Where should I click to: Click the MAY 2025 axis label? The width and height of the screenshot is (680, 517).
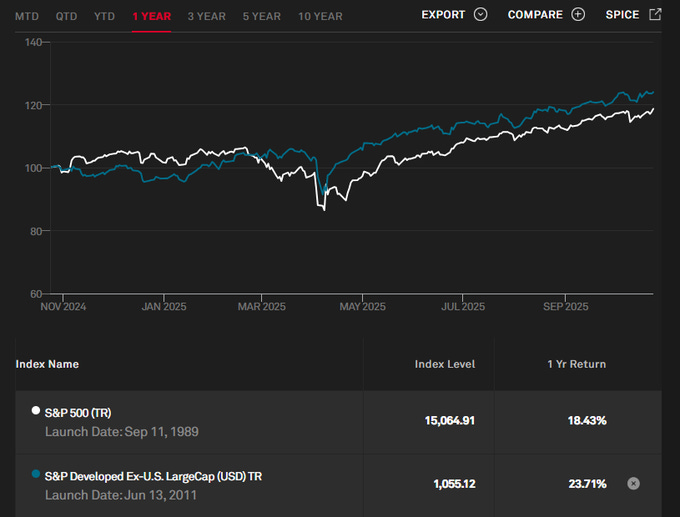click(363, 307)
